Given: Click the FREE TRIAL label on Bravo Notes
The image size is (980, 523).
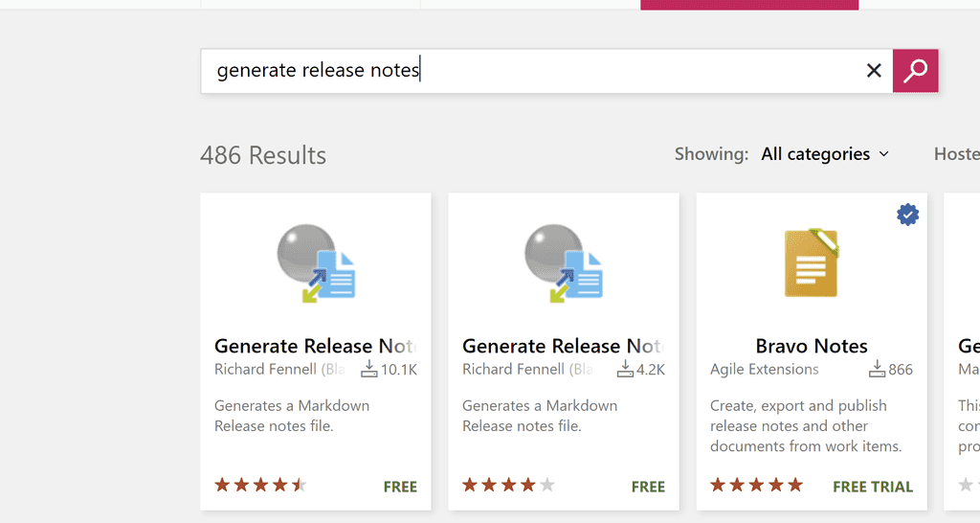Looking at the screenshot, I should pos(873,487).
